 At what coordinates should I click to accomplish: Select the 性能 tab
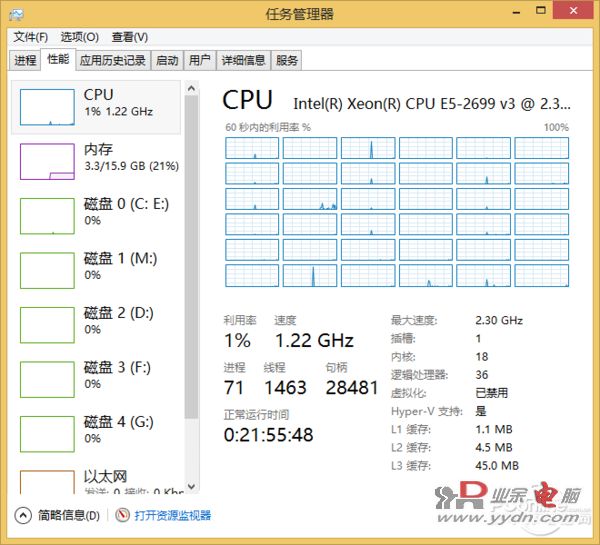pos(58,59)
